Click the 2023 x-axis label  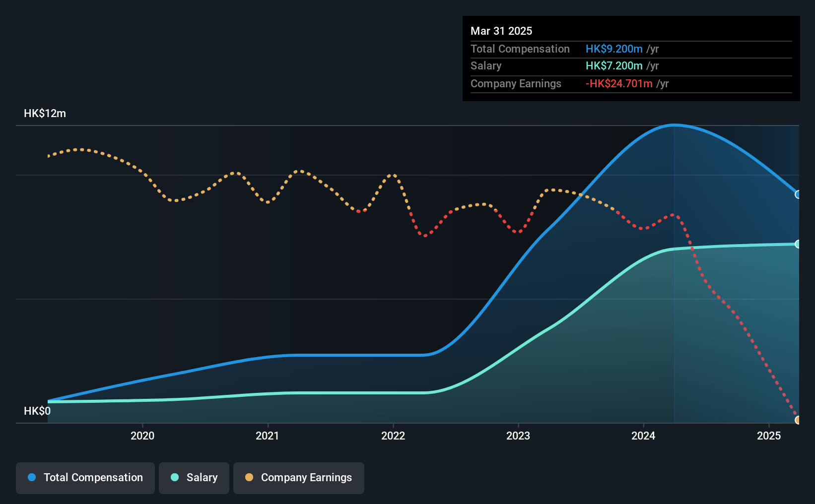(x=518, y=436)
